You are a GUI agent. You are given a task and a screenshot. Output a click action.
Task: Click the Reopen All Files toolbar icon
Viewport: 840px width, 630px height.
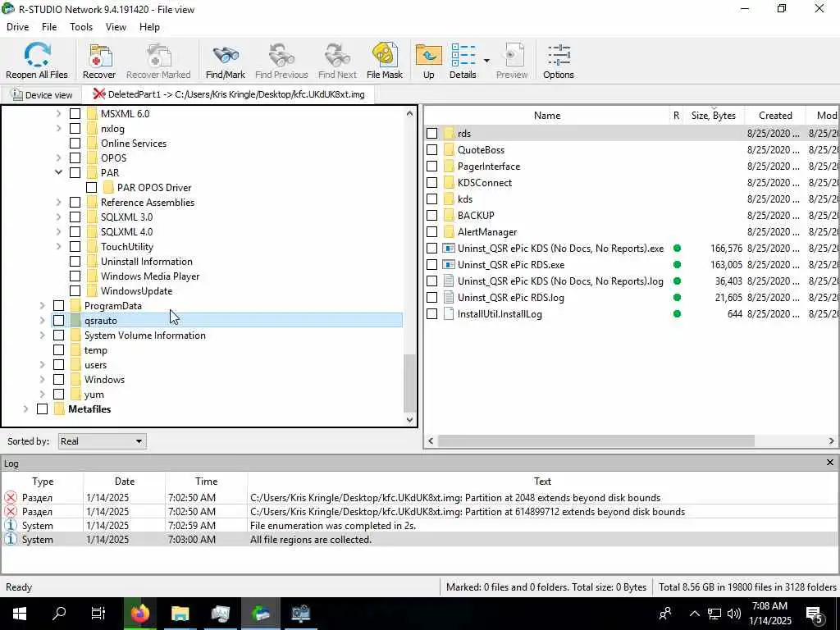tap(37, 55)
